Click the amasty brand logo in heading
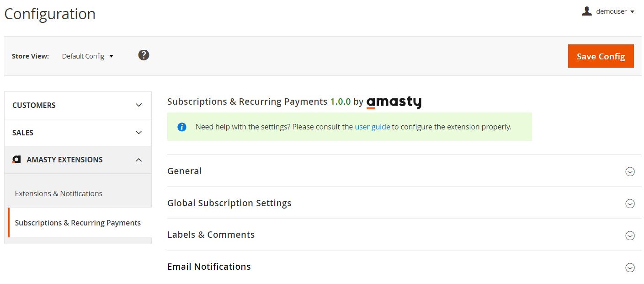Screen dimensions: 644x284 click(394, 102)
